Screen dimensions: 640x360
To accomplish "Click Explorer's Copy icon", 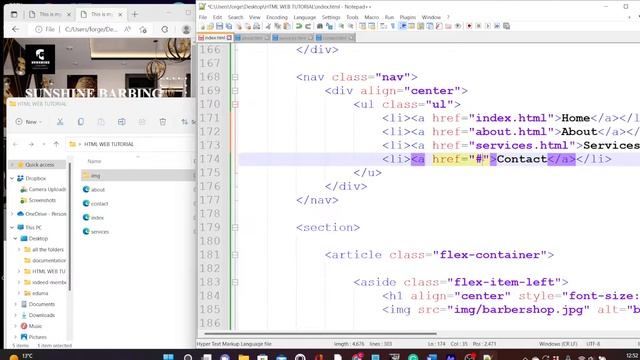I will pyautogui.click(x=81, y=122).
